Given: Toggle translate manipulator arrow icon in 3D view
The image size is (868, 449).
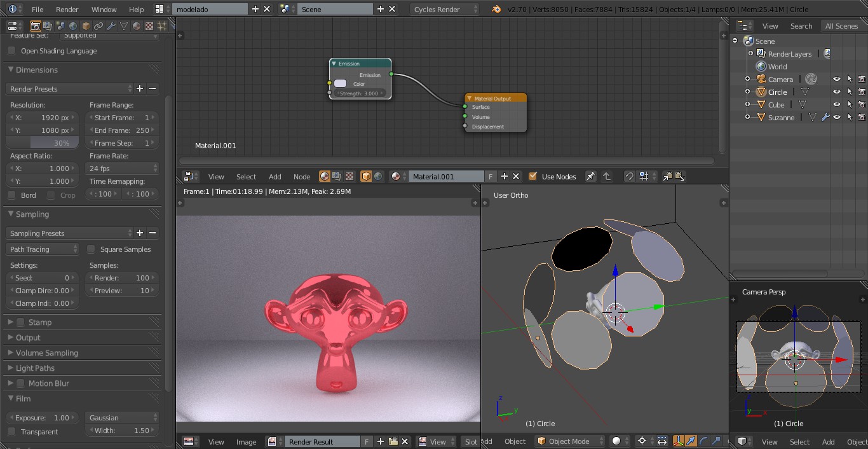Looking at the screenshot, I should [691, 441].
